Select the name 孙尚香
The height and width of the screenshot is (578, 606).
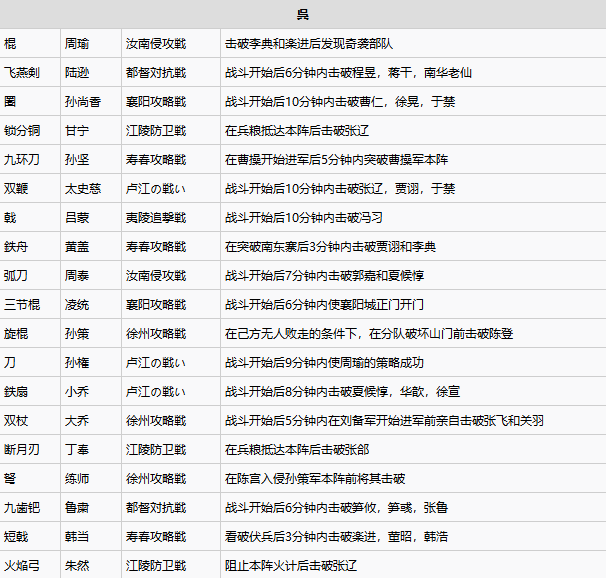pos(83,102)
